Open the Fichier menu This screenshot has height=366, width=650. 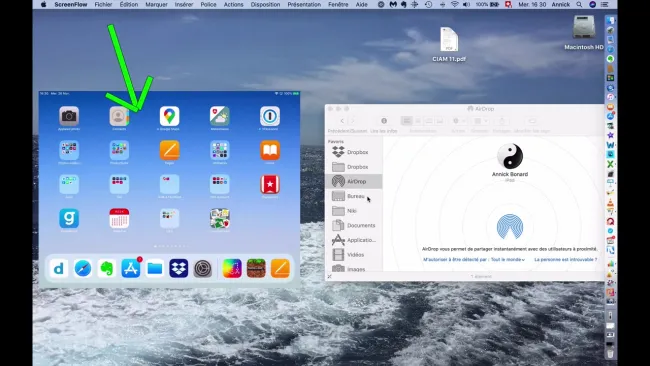coord(103,5)
